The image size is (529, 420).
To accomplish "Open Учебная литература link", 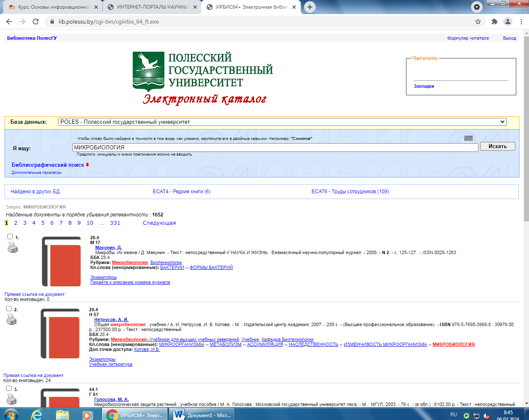I will click(111, 364).
